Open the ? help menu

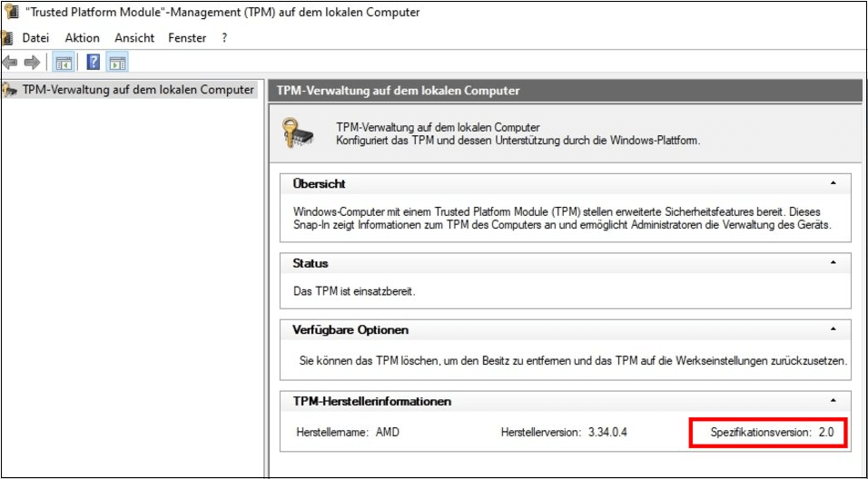click(x=224, y=38)
